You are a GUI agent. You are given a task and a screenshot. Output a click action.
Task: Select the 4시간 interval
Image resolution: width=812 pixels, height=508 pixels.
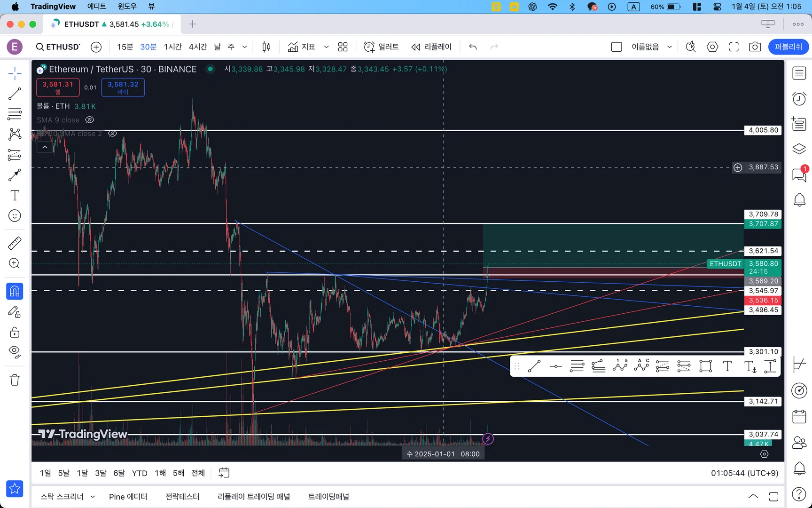(198, 47)
